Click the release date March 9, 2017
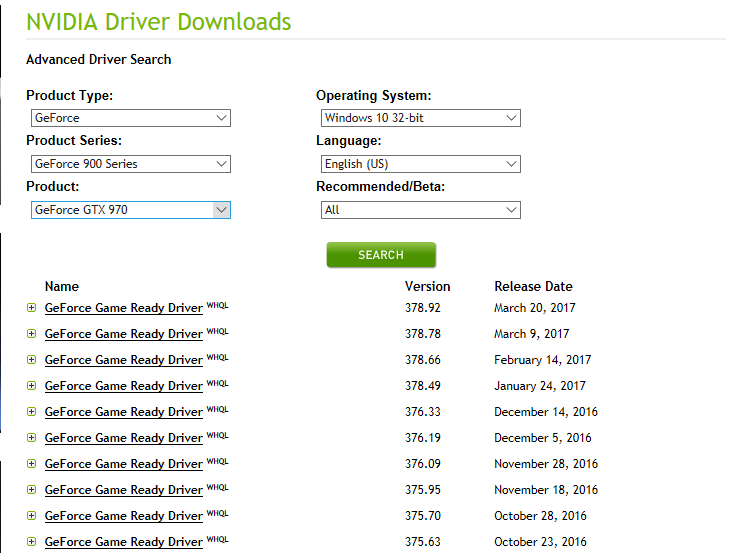Viewport: 738px width, 553px height. 531,334
